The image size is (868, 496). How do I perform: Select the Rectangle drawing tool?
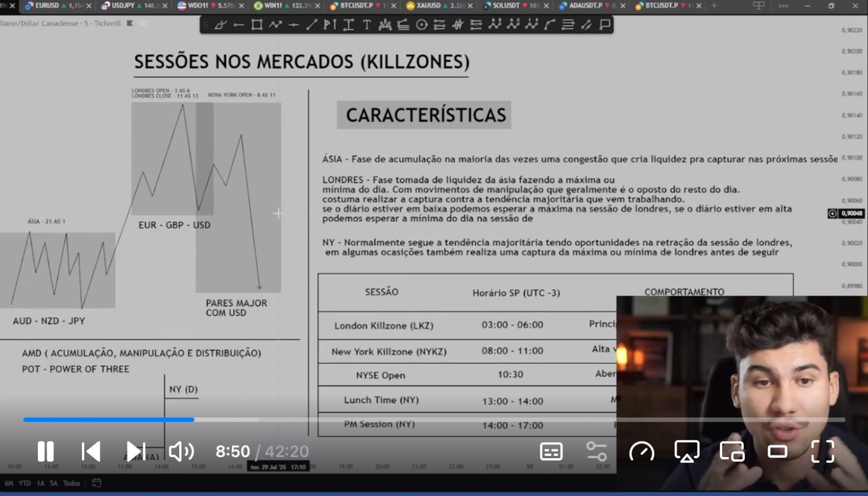coord(257,25)
